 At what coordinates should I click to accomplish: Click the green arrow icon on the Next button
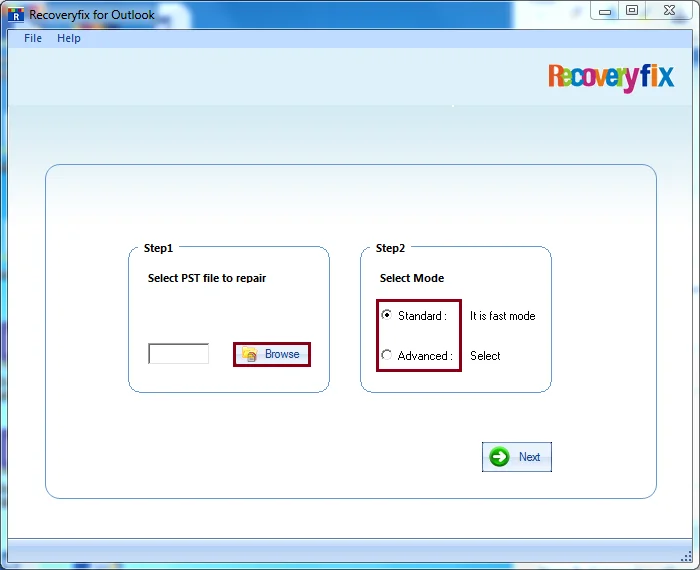(x=499, y=457)
